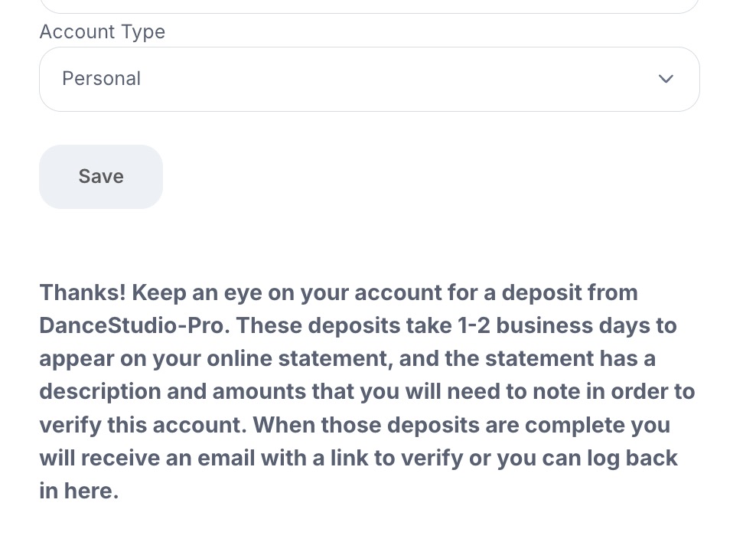The image size is (756, 542).
Task: Click the 'log back' words in message
Action: coord(632,458)
